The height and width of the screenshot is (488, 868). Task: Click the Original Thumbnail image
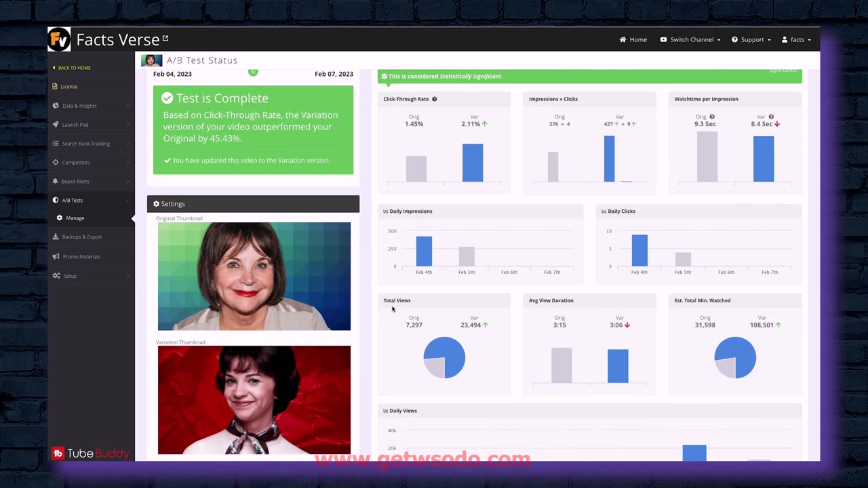pyautogui.click(x=254, y=277)
